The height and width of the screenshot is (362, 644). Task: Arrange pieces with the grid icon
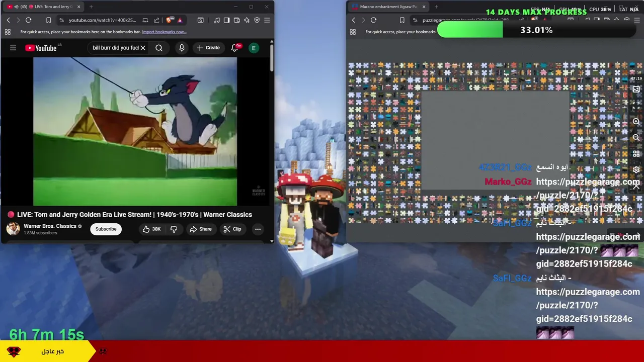click(636, 154)
